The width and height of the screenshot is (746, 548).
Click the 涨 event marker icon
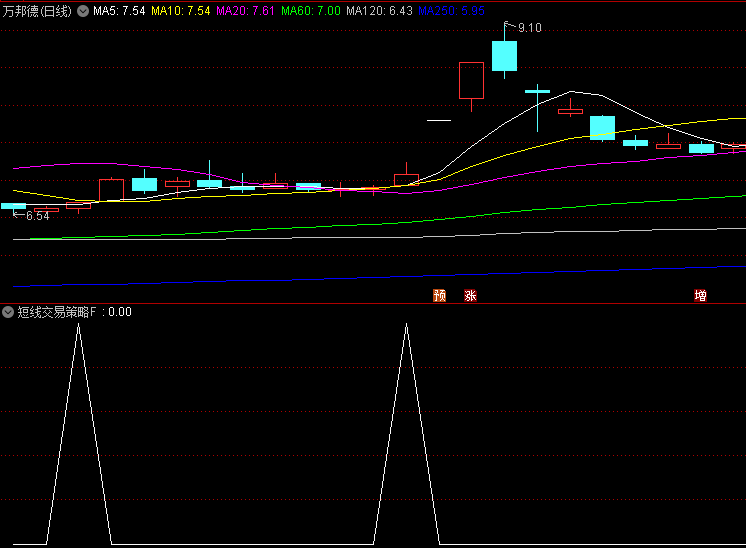pos(470,296)
